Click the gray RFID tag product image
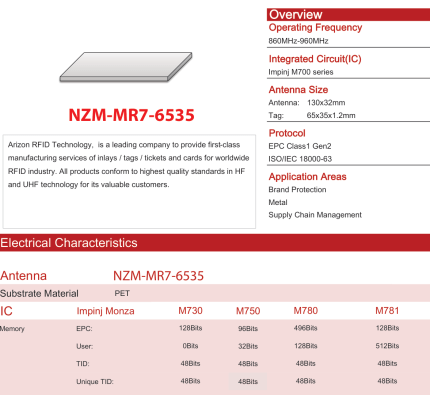 point(126,67)
